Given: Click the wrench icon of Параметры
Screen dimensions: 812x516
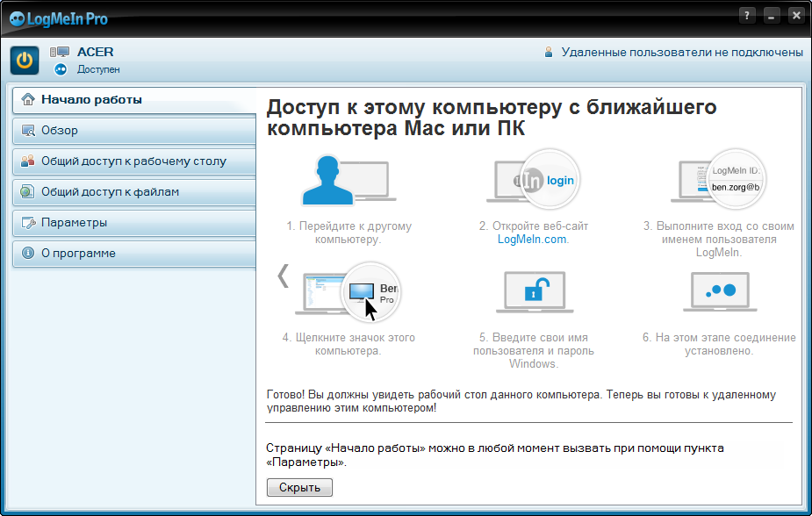Looking at the screenshot, I should (27, 223).
